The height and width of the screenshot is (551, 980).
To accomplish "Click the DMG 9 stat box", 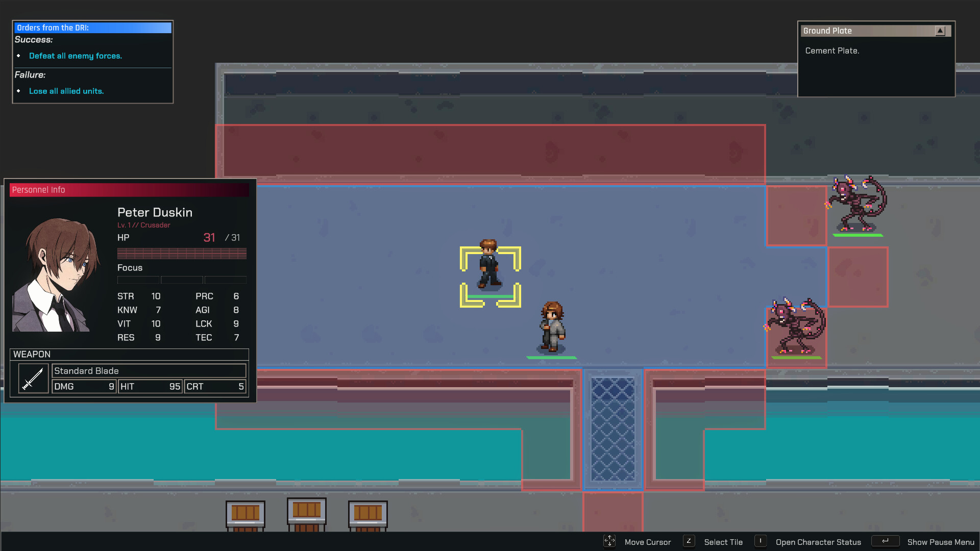I will 84,386.
